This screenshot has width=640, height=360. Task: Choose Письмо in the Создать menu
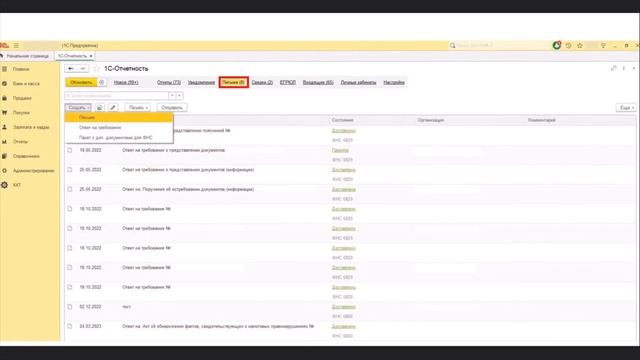tap(119, 118)
